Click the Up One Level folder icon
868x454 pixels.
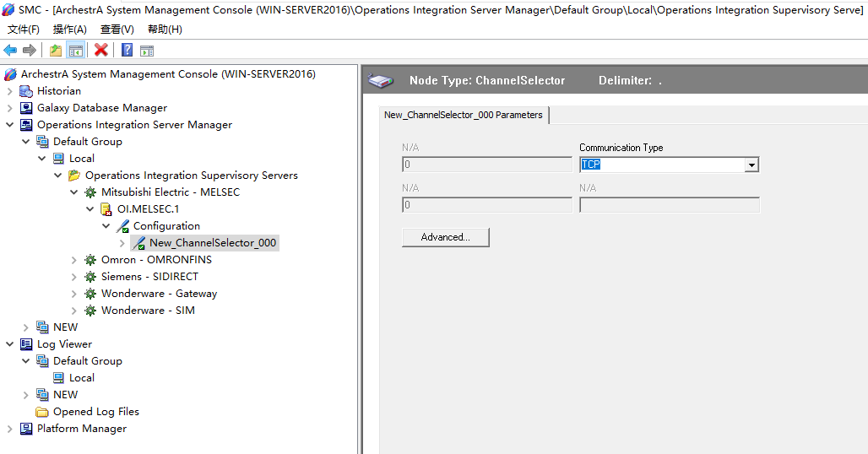[x=56, y=51]
